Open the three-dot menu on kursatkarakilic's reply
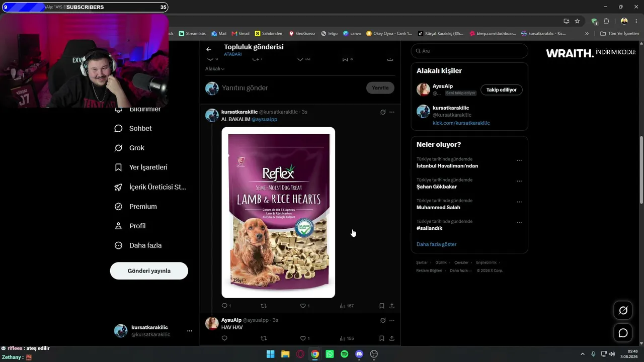The height and width of the screenshot is (362, 644). click(x=392, y=112)
